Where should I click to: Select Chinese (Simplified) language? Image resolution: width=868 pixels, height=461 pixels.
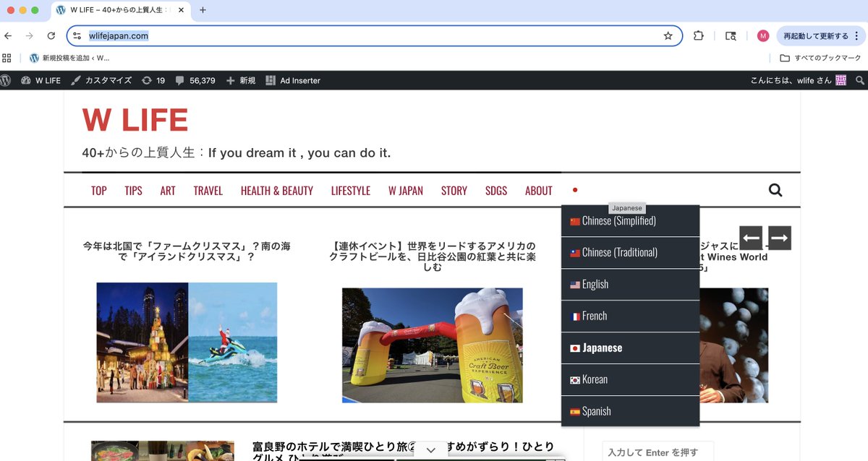pos(631,221)
